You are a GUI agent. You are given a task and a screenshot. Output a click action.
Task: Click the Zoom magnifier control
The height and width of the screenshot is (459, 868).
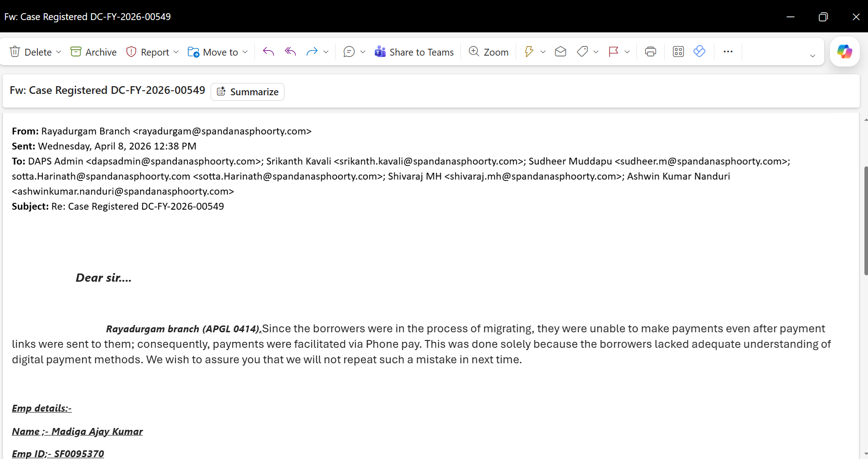pos(489,52)
